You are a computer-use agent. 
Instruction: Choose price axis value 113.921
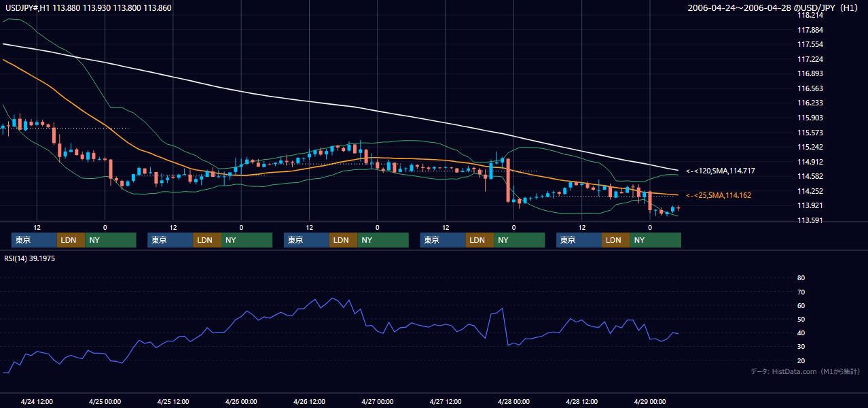810,205
